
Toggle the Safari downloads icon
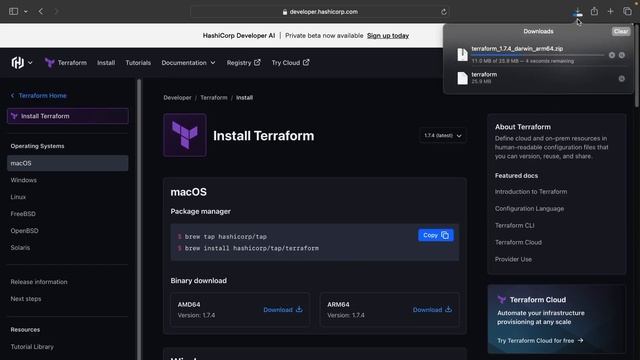578,12
